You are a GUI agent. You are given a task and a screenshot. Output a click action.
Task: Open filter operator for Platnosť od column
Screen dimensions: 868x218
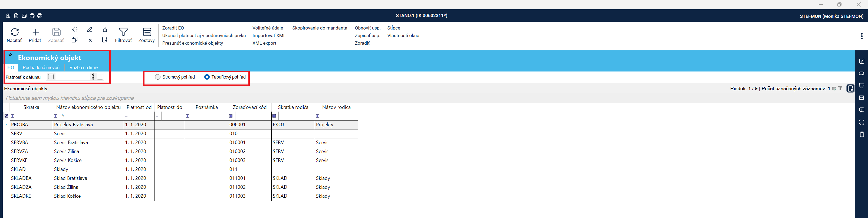tap(127, 116)
